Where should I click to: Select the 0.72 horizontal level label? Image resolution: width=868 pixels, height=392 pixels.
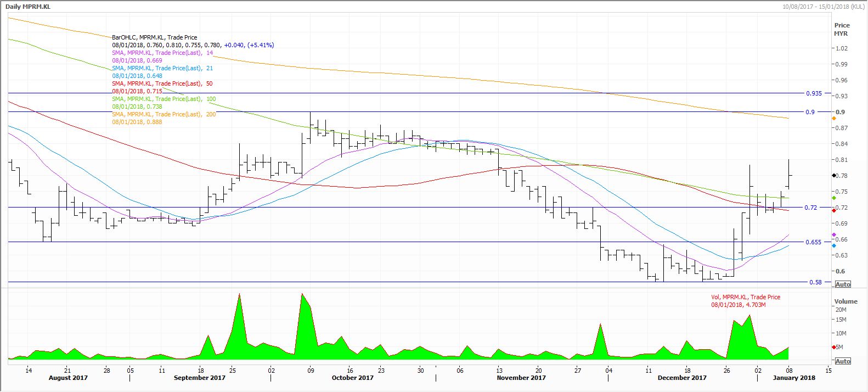pos(810,208)
